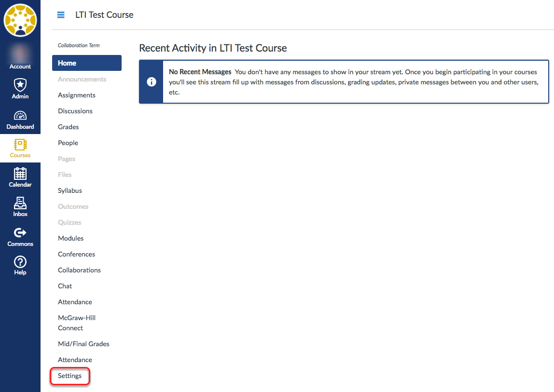This screenshot has height=392, width=554.
Task: Open the Inbox icon
Action: pos(20,203)
